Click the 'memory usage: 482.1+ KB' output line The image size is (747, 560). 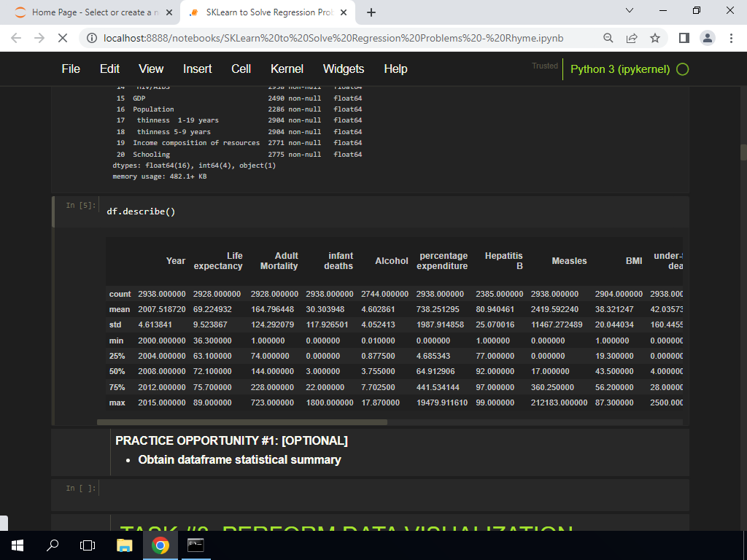point(160,176)
